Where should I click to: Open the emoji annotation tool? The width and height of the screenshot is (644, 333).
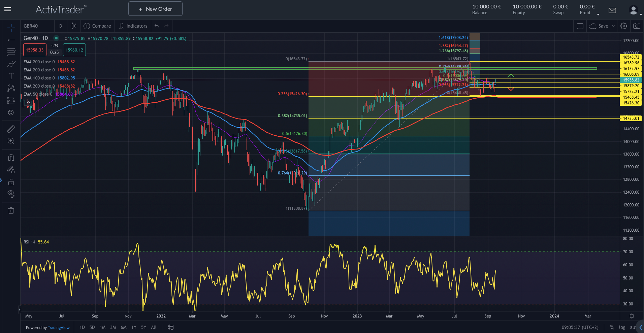(11, 113)
